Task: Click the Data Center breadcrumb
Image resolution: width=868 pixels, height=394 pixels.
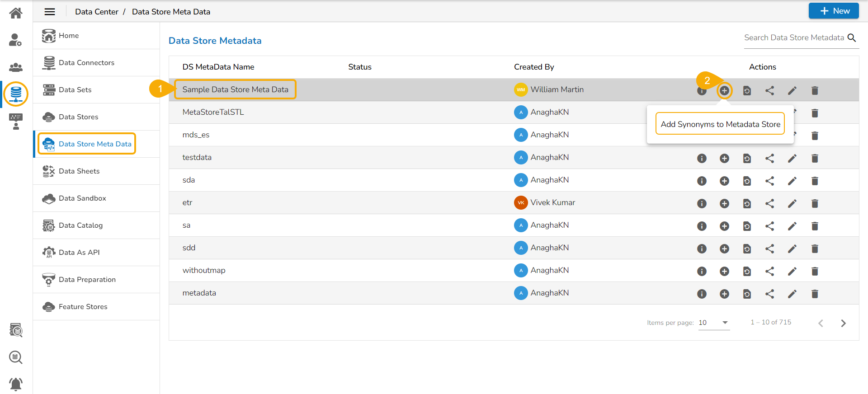Action: point(96,12)
